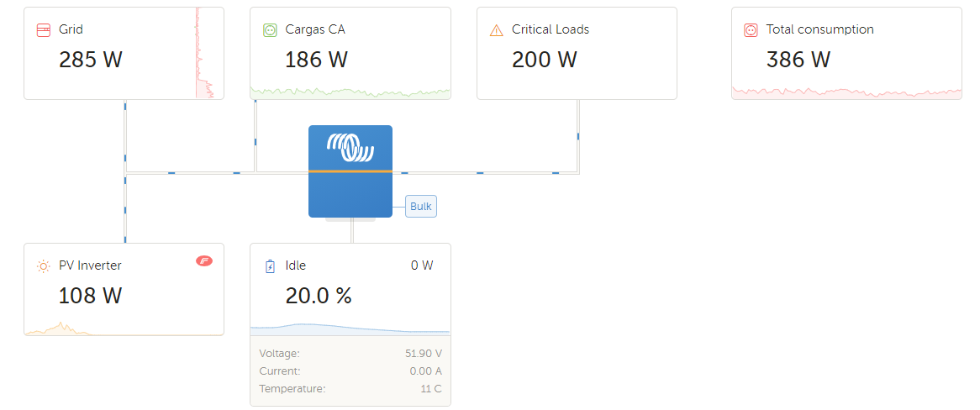Viewport: 980px width, 410px height.
Task: Click the battery Current 0.00 A row
Action: tap(350, 371)
